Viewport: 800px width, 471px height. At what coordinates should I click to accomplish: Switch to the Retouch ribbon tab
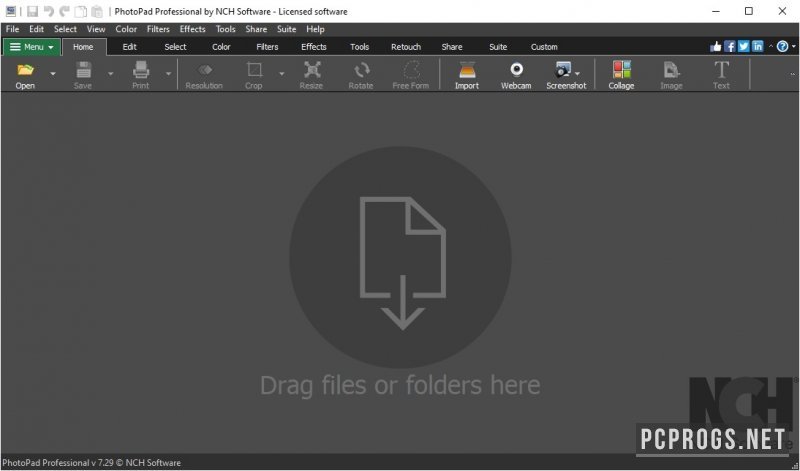(x=406, y=47)
